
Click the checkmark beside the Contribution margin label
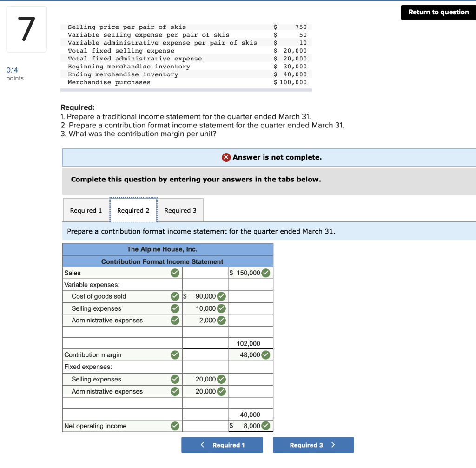tap(175, 355)
